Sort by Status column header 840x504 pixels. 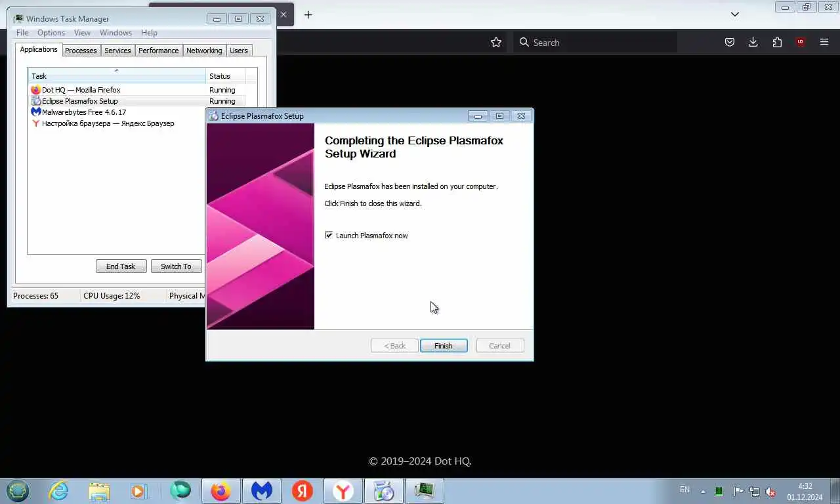(225, 75)
